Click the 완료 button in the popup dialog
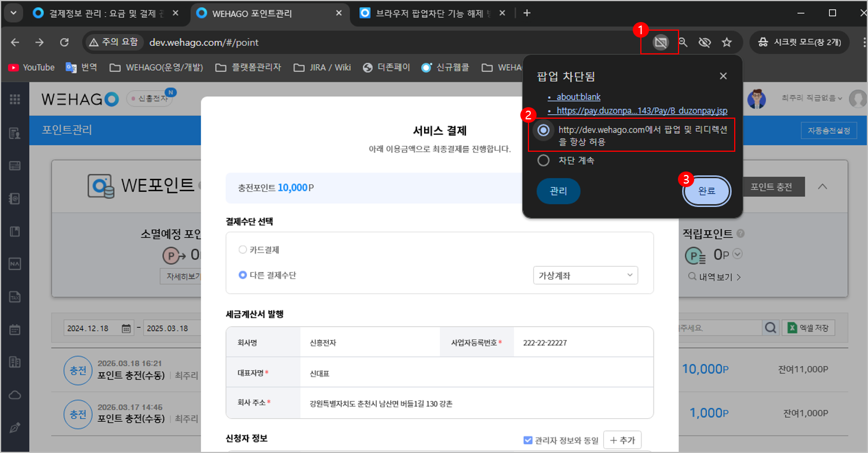Screen dimensions: 868x453 pyautogui.click(x=707, y=191)
